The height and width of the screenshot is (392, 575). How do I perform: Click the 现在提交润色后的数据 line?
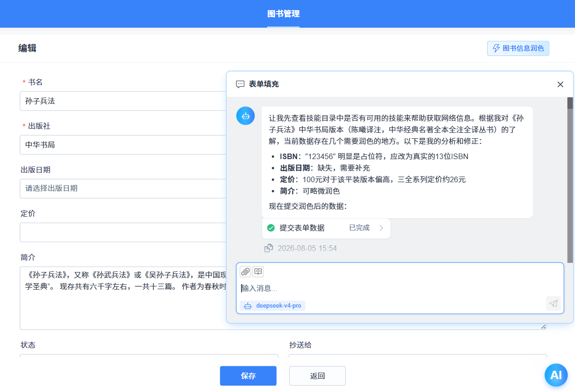[x=308, y=206]
